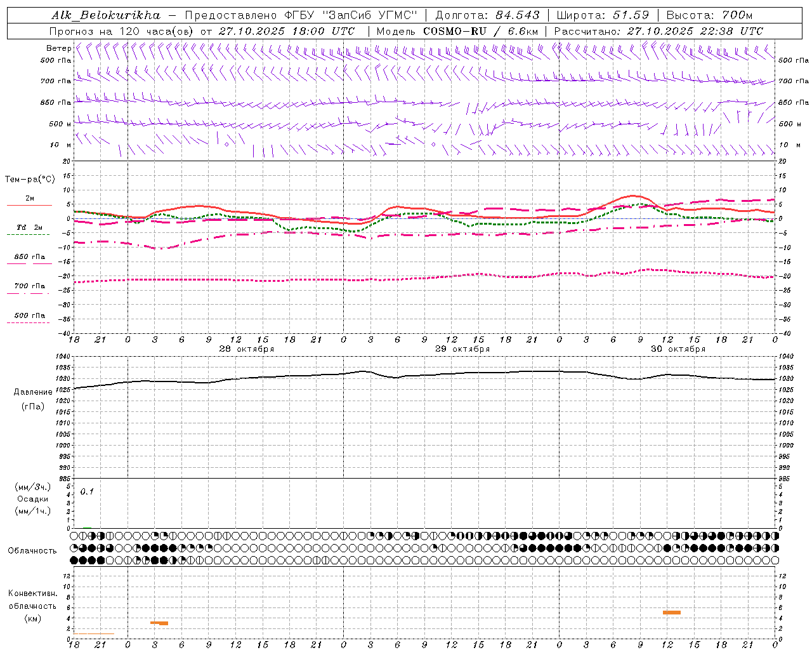Click the 'Конвективн.' convective cloud label
The width and height of the screenshot is (812, 650).
(x=33, y=594)
